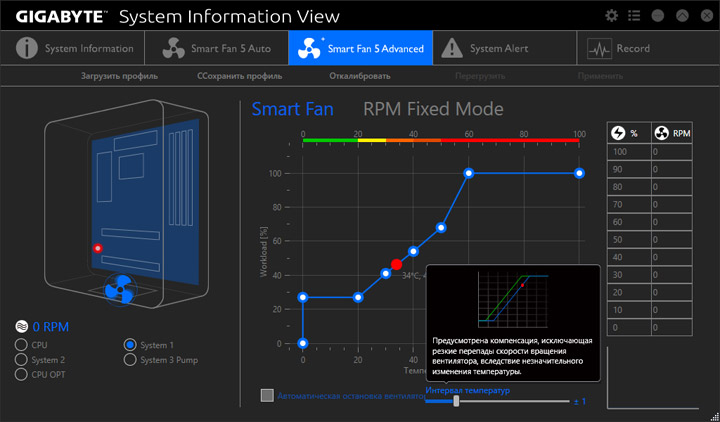Click the fan RPM header icon
This screenshot has height=422, width=720.
click(661, 133)
